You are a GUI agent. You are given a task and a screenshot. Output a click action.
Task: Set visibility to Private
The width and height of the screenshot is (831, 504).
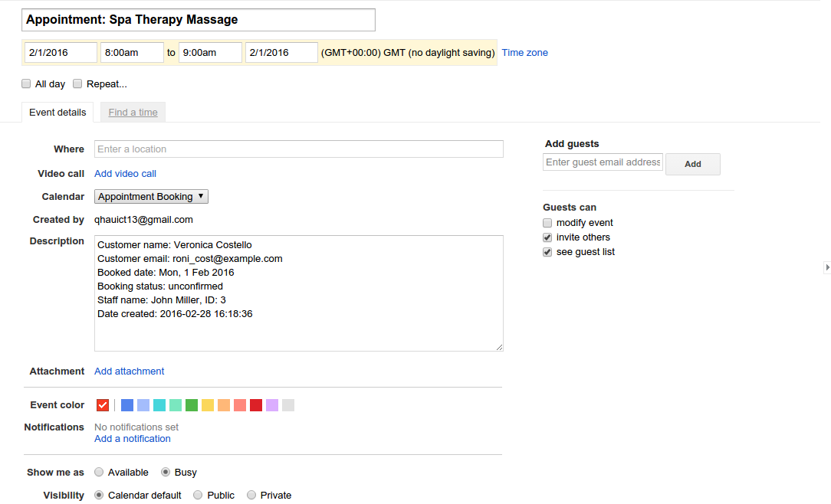coord(251,496)
